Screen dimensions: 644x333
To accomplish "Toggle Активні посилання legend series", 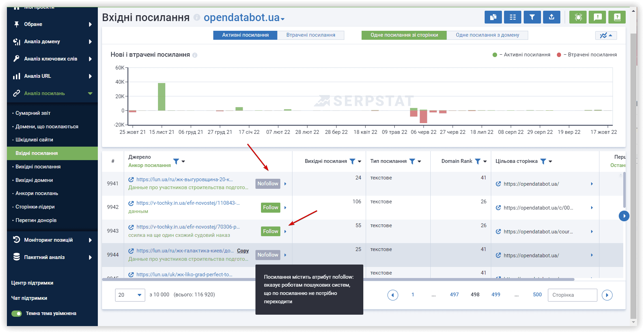I will [521, 55].
